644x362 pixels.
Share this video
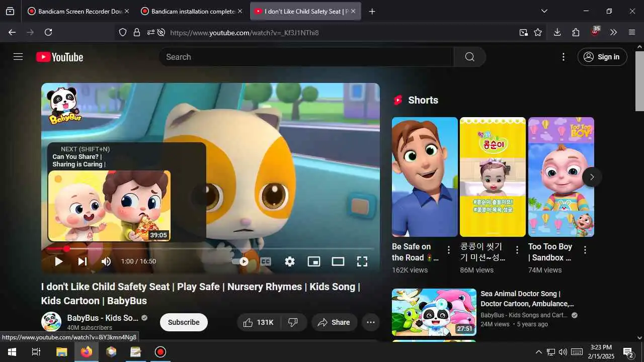click(x=334, y=322)
